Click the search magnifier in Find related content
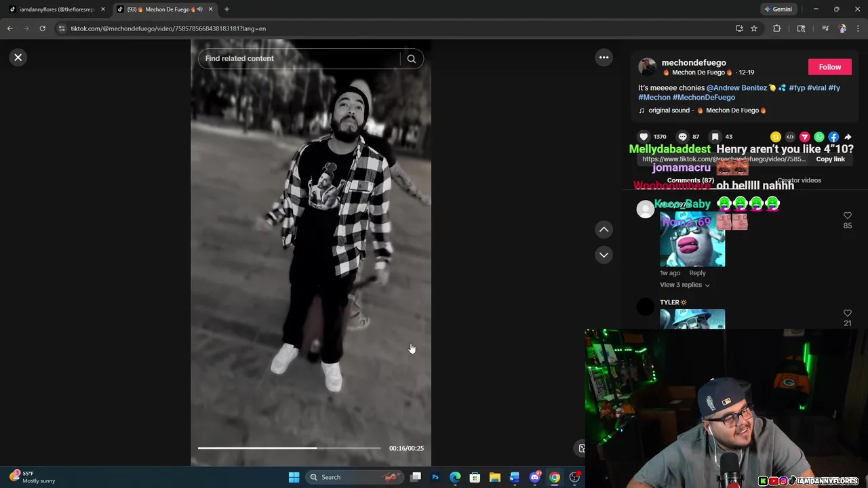 click(x=411, y=58)
